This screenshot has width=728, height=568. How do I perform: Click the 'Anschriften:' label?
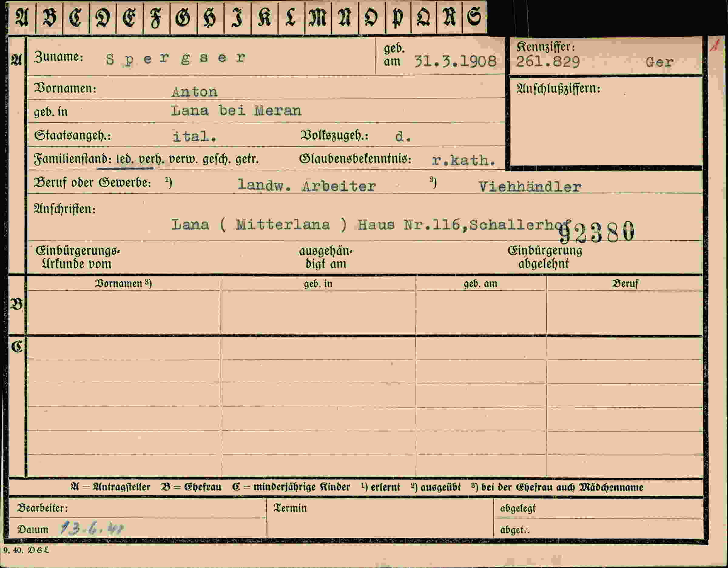(x=65, y=209)
